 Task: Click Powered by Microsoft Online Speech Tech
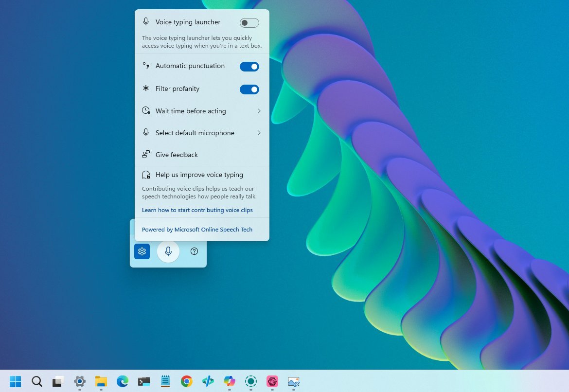pyautogui.click(x=197, y=229)
